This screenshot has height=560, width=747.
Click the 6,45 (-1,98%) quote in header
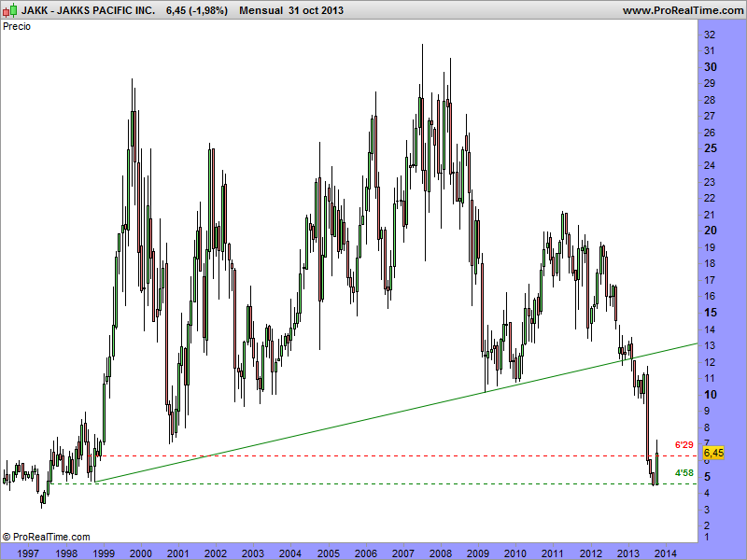click(197, 10)
